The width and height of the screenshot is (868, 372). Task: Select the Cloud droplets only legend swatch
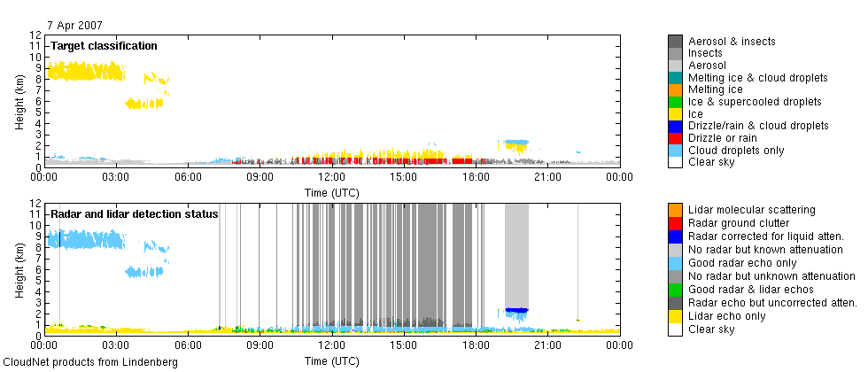[675, 151]
